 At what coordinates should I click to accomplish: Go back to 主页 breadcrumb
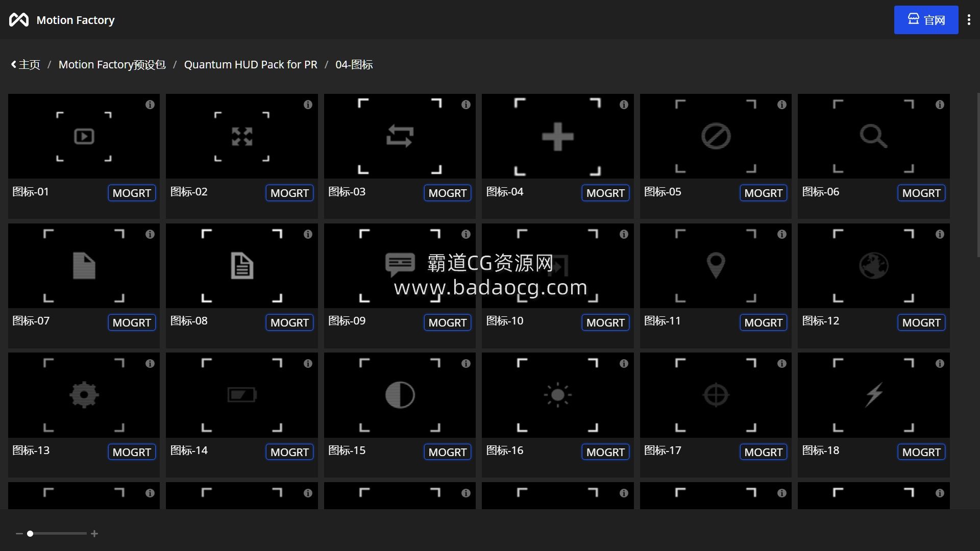(x=26, y=65)
